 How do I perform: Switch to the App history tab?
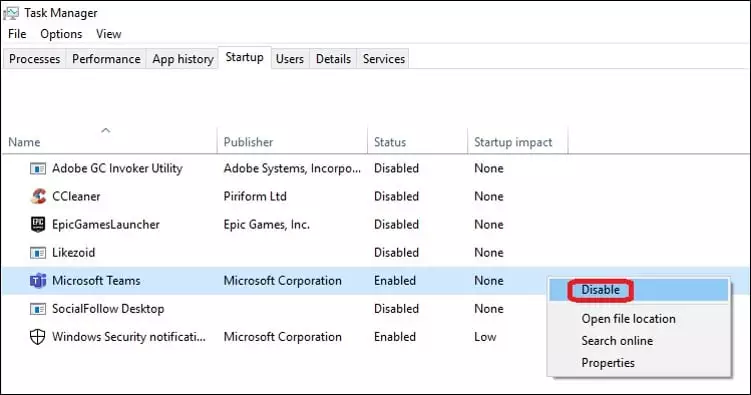tap(182, 59)
